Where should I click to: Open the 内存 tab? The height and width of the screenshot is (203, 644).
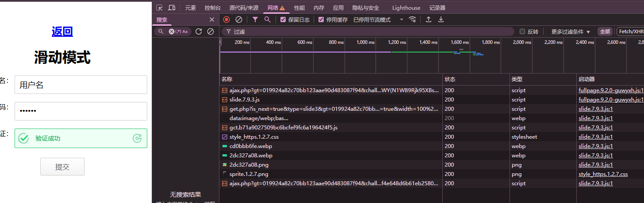point(319,8)
